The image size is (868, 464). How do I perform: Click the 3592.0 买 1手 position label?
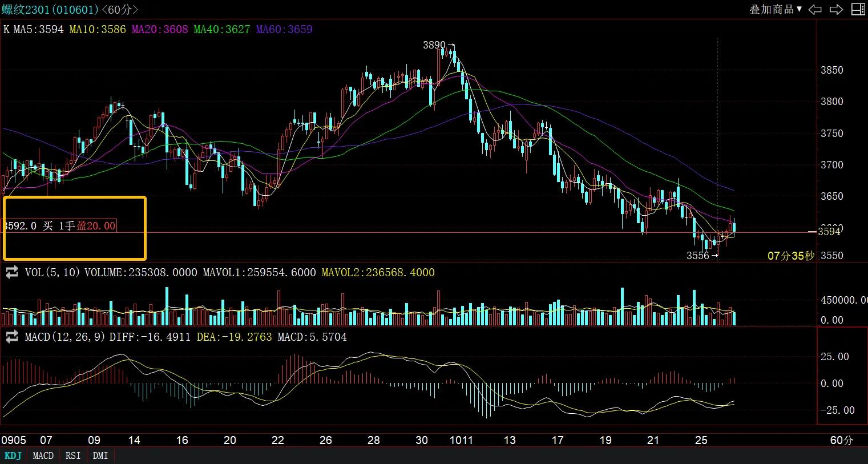pyautogui.click(x=59, y=226)
